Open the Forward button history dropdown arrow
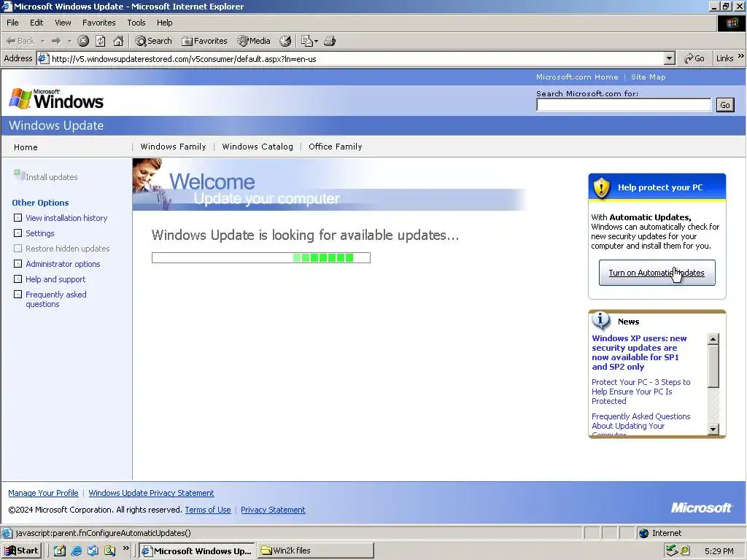This screenshot has width=747, height=560. point(69,41)
